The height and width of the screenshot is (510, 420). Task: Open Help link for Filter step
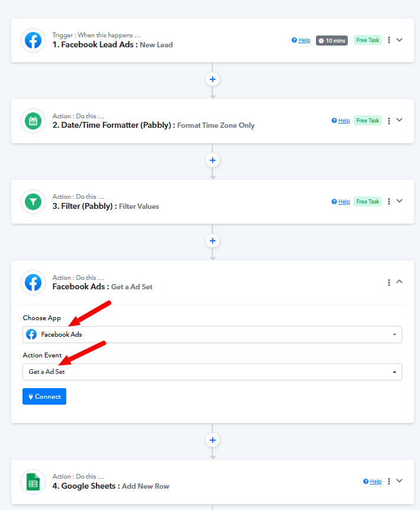[341, 202]
